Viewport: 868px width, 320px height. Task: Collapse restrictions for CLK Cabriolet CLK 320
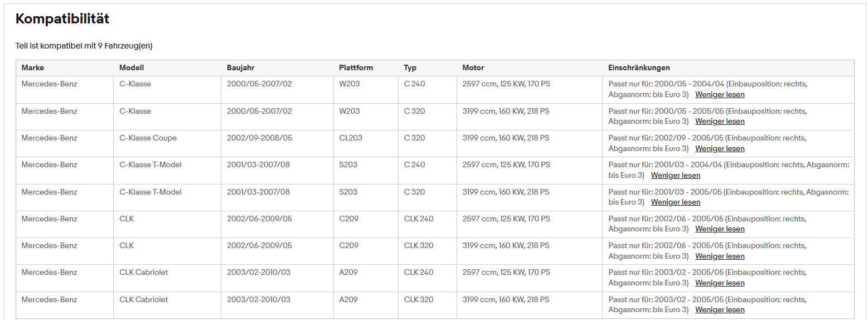[720, 309]
